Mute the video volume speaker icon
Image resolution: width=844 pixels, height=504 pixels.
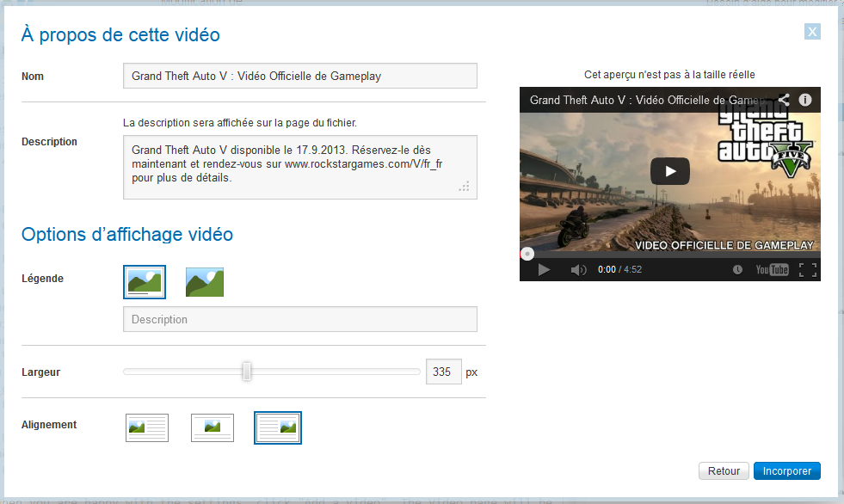[579, 269]
